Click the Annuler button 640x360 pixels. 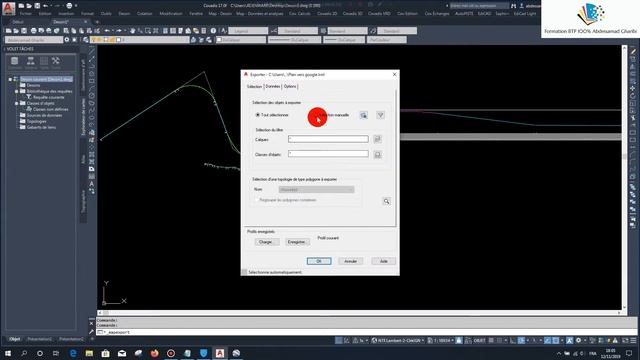pos(350,261)
